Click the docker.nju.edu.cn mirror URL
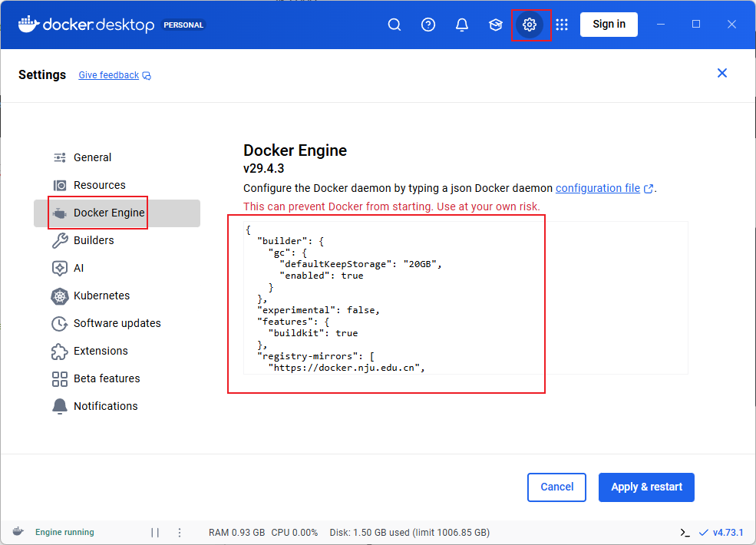 (x=346, y=368)
